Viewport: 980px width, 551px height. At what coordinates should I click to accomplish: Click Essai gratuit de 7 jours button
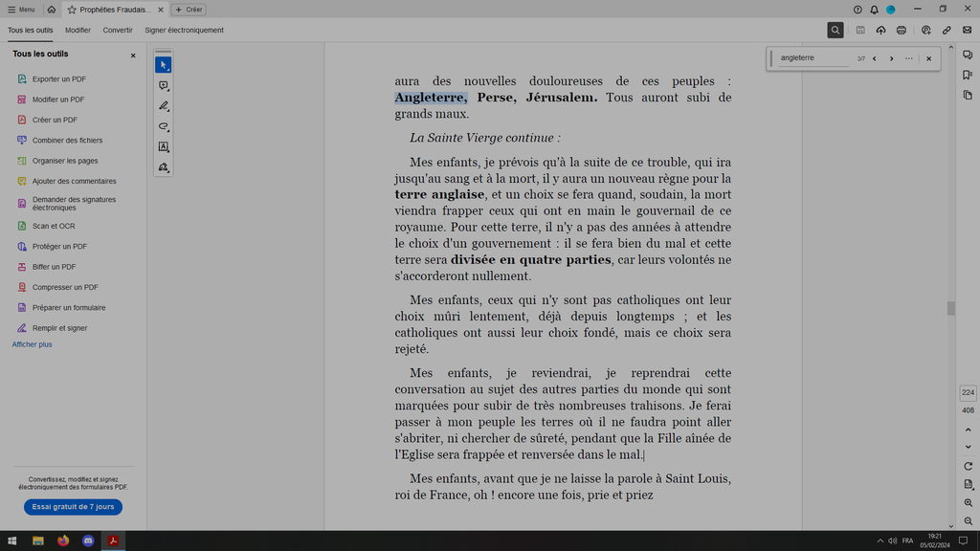tap(73, 507)
